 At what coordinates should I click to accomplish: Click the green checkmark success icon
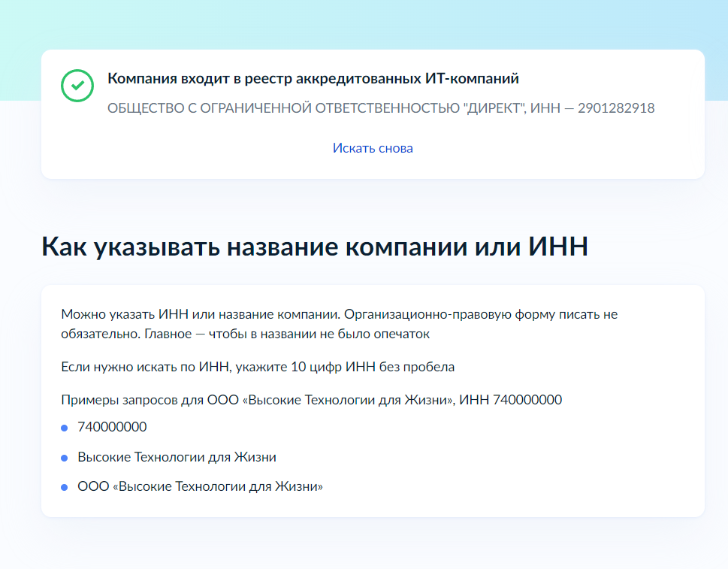77,86
